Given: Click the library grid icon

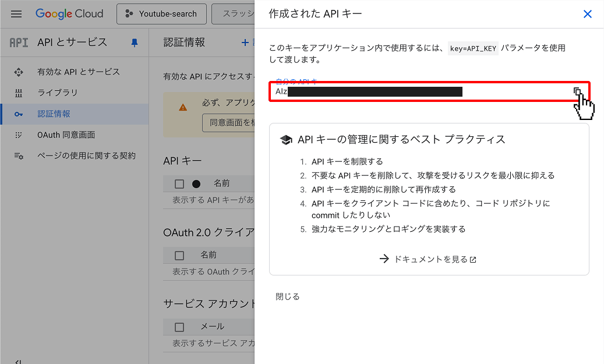Looking at the screenshot, I should pos(19,93).
